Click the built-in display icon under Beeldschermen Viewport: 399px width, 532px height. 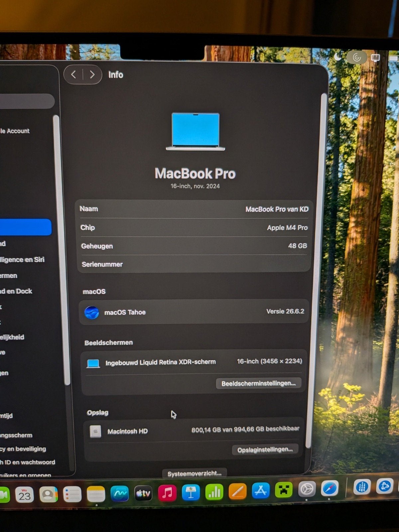tap(93, 363)
